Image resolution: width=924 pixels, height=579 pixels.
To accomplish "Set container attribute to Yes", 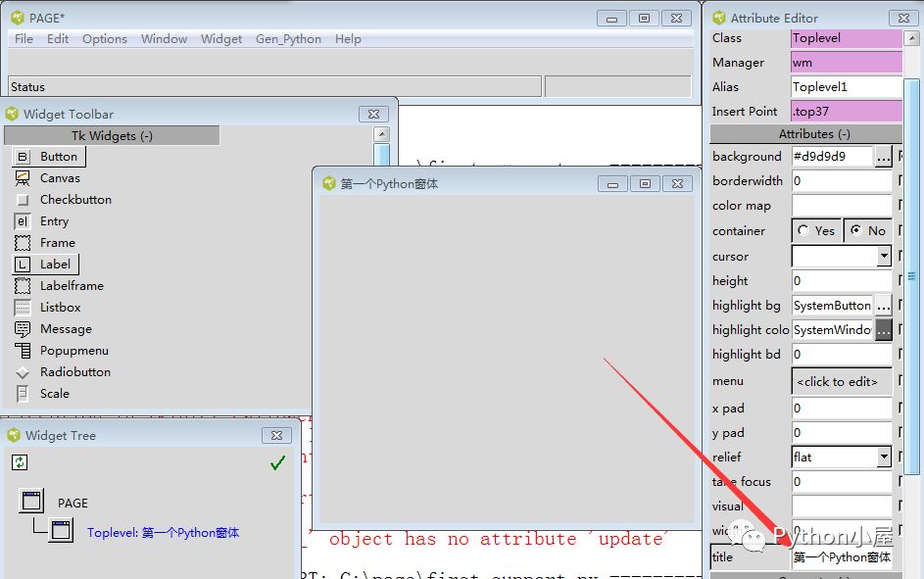I will click(x=803, y=230).
